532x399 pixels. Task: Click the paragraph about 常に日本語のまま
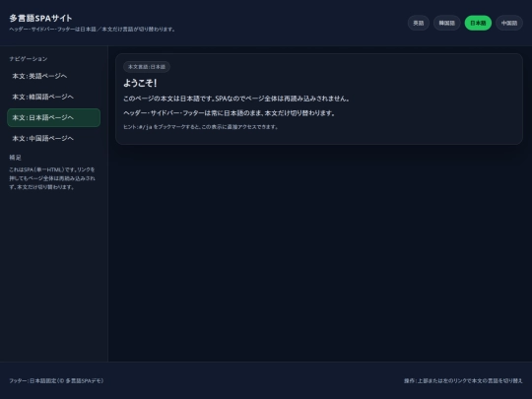pos(229,113)
